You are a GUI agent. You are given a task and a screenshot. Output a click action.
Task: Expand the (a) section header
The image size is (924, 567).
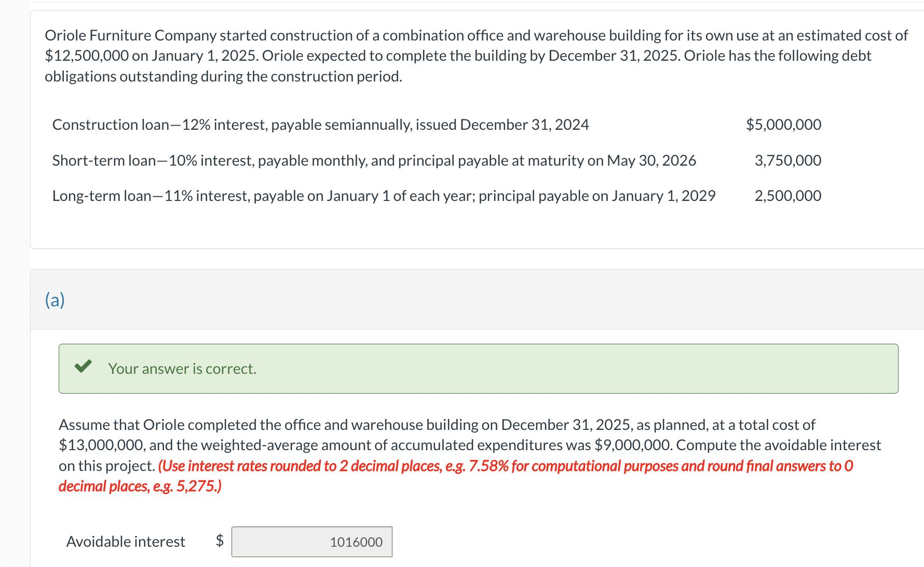click(54, 300)
